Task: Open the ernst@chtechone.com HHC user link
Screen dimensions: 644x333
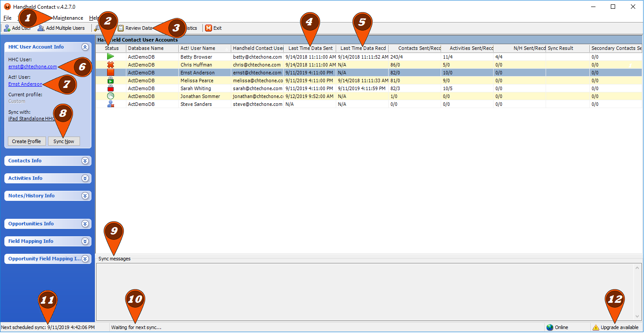Action: (32, 67)
